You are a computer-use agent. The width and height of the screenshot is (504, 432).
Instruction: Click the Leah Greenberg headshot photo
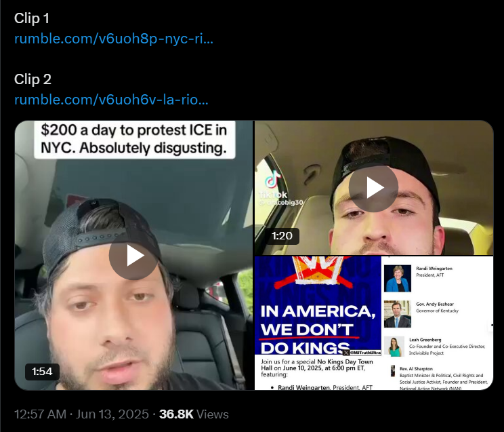(394, 347)
